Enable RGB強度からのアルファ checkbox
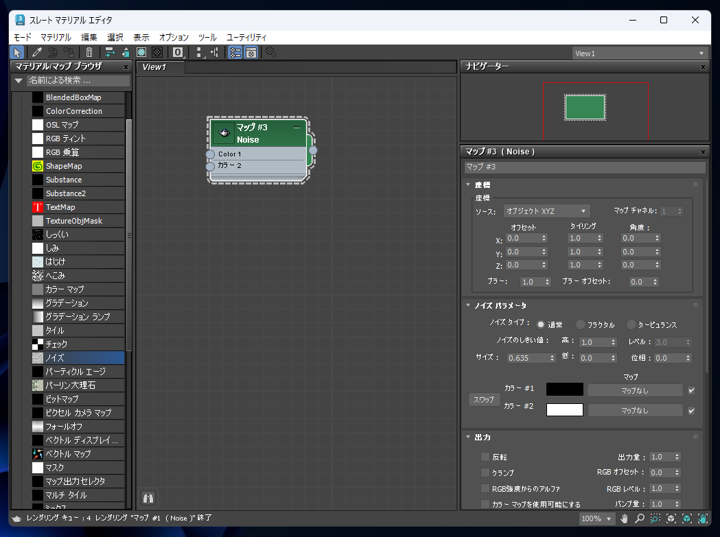The image size is (720, 537). click(x=485, y=488)
